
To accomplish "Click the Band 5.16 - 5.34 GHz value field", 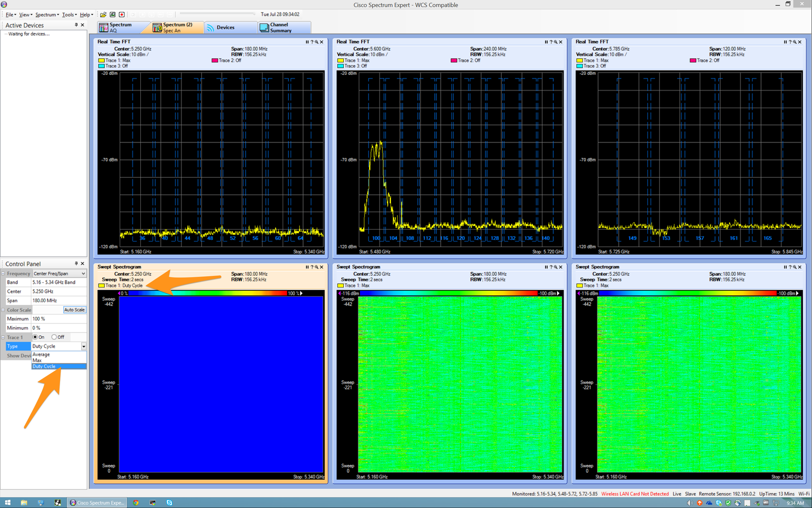I will click(x=59, y=282).
